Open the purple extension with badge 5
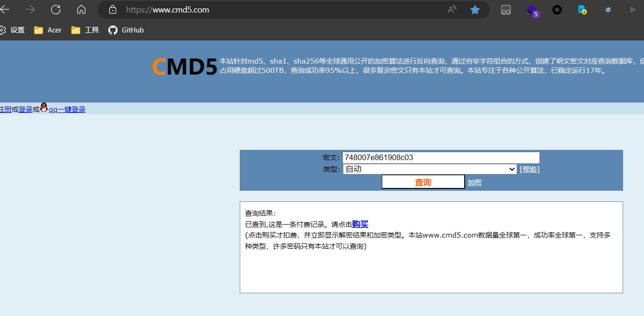 (532, 11)
